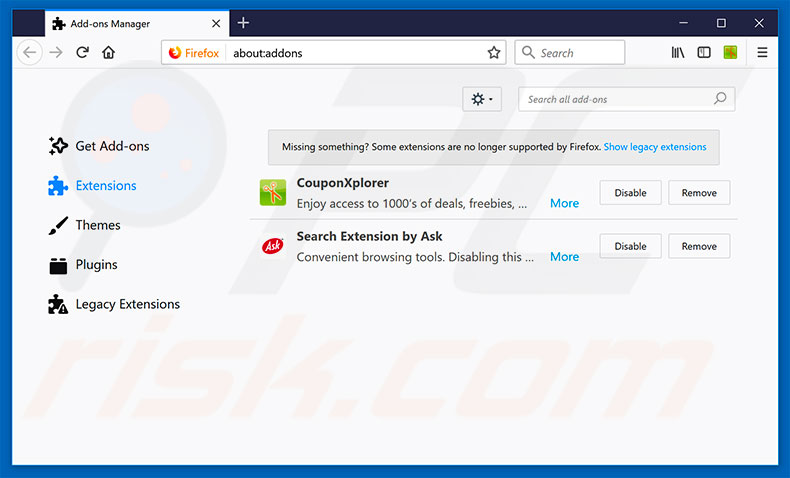
Task: Click the 'Convenient browsing tools' description
Action: 415,257
